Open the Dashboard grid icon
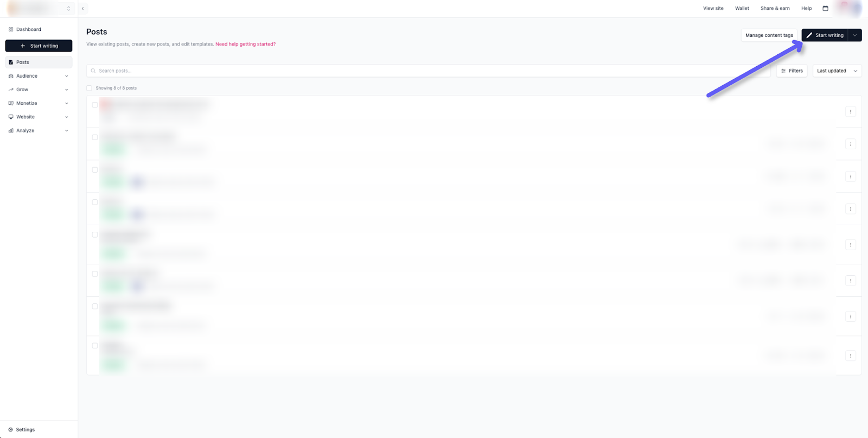Viewport: 868px width, 438px height. (11, 29)
